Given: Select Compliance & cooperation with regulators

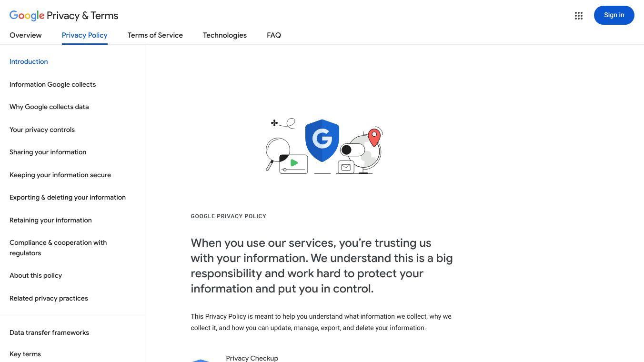Looking at the screenshot, I should pos(58,248).
